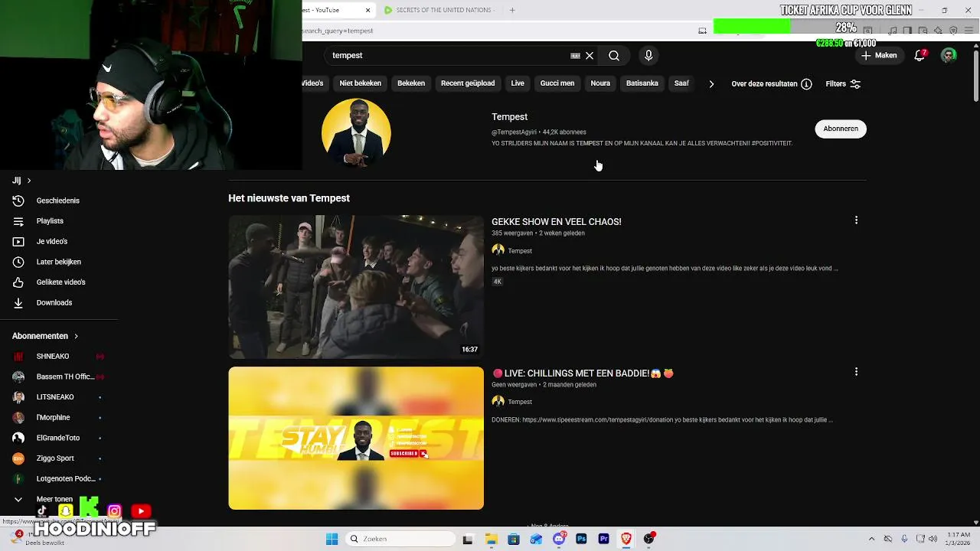Click the info icon beside Over deze resultaten
Screen dimensions: 980x551
(806, 84)
